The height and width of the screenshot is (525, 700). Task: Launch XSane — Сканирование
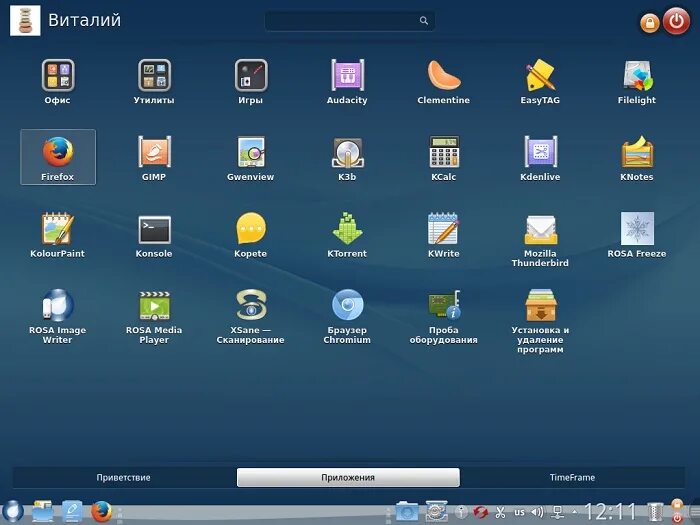click(x=250, y=317)
